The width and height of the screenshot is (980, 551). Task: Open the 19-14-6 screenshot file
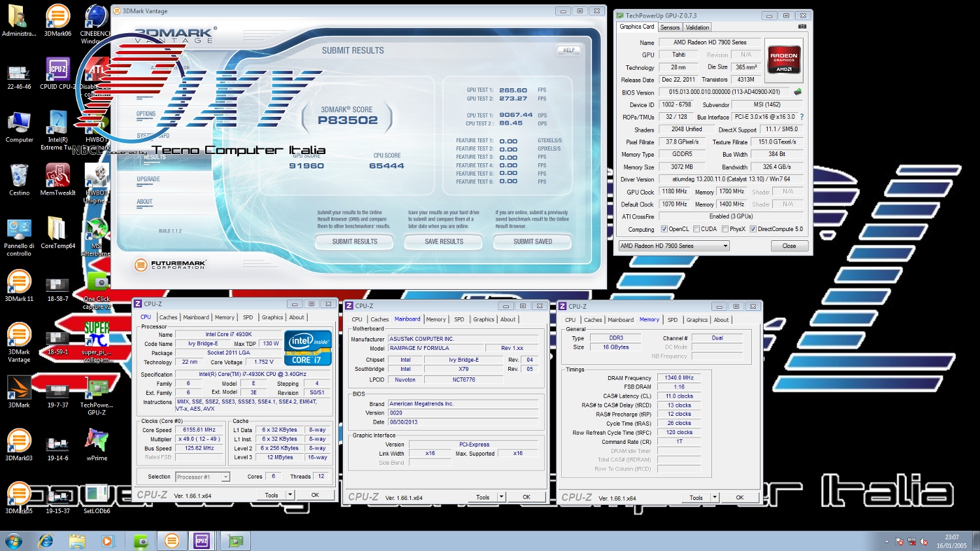click(x=57, y=449)
